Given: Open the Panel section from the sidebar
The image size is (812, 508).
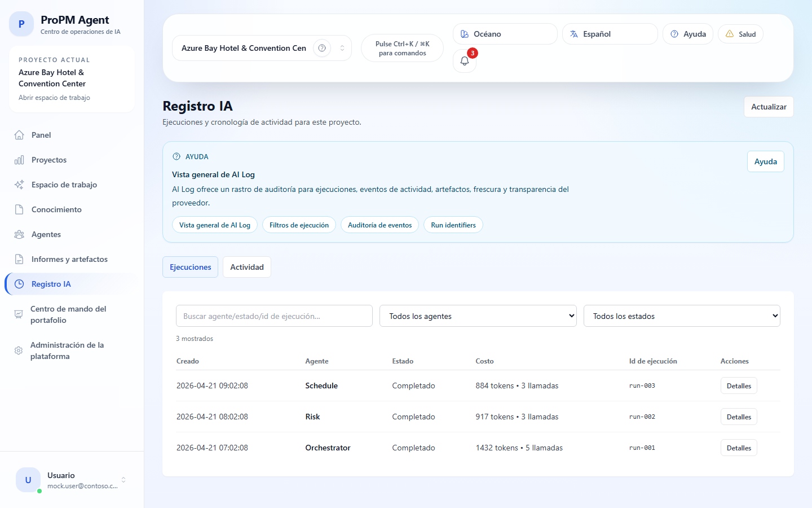Looking at the screenshot, I should click(x=39, y=135).
